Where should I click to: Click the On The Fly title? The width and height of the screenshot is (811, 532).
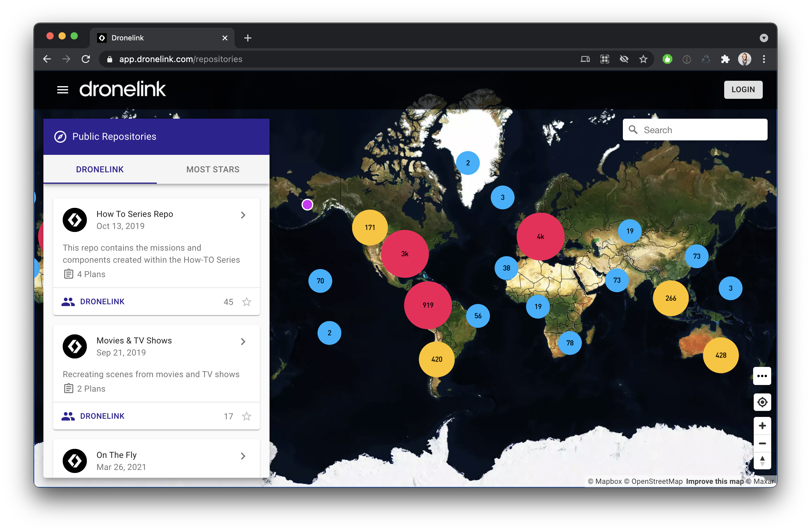click(117, 455)
